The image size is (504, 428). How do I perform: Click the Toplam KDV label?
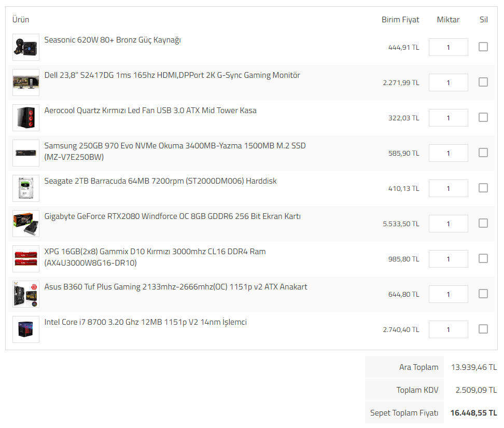[417, 390]
